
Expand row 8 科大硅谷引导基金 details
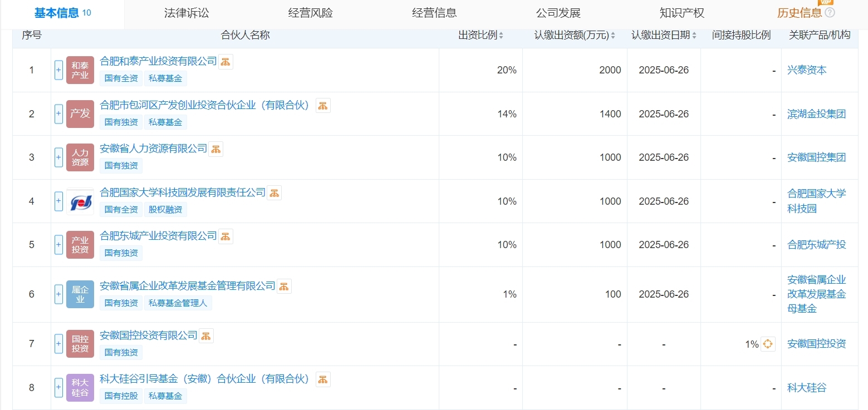pos(58,388)
